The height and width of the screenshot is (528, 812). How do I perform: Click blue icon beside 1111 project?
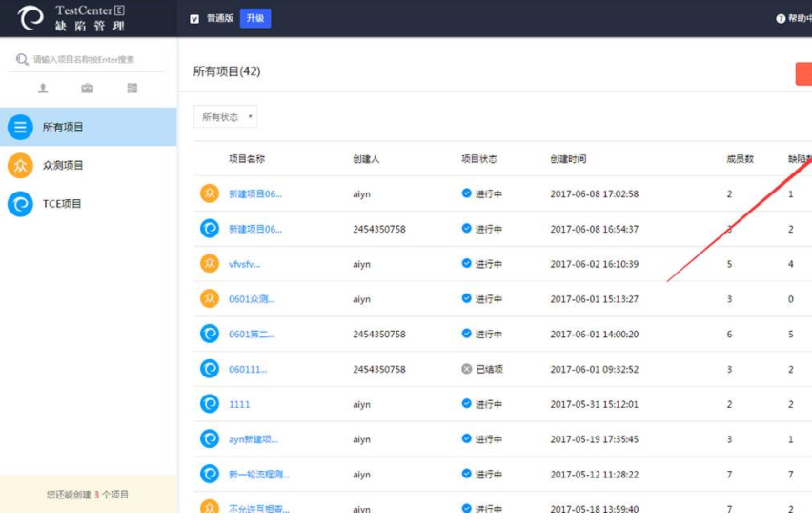[x=210, y=404]
